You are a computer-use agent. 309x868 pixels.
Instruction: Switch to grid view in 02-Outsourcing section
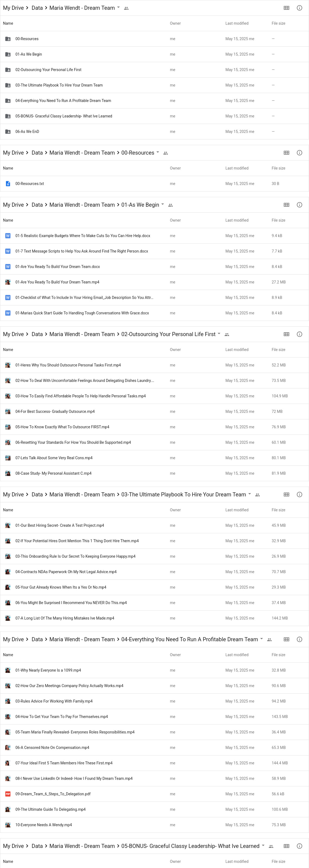pos(287,334)
